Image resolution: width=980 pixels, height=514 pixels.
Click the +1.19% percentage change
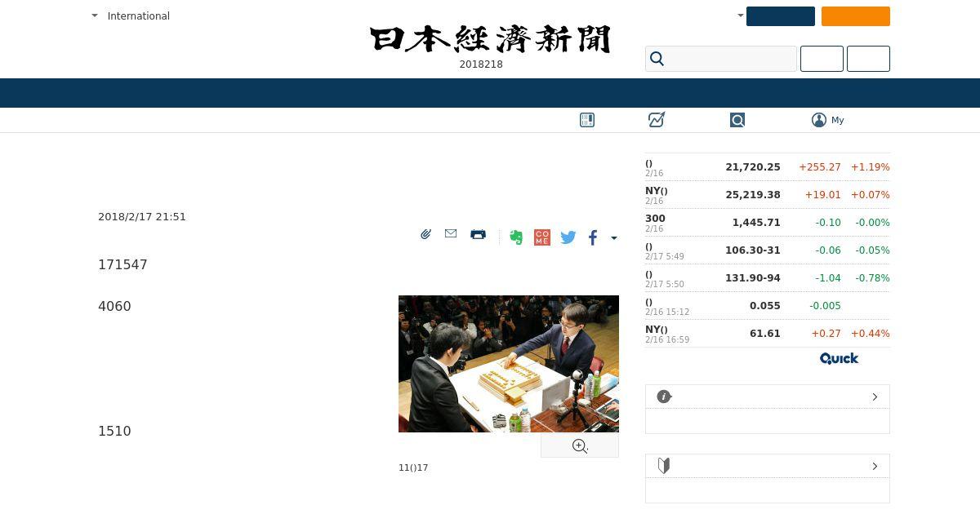click(871, 167)
